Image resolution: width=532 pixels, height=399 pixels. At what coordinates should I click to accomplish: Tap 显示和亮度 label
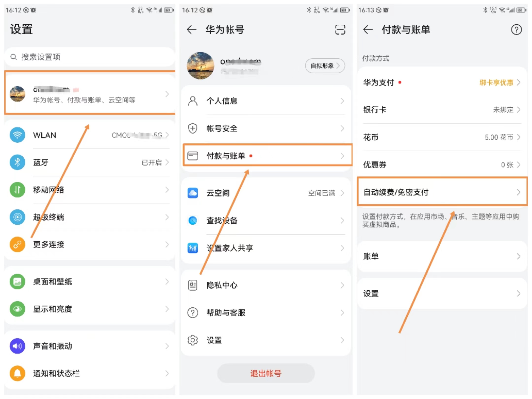point(52,309)
